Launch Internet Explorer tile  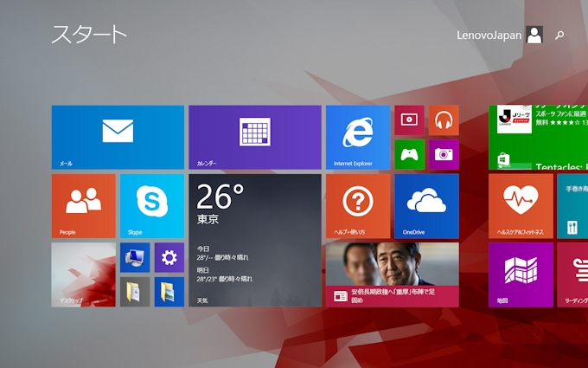pyautogui.click(x=357, y=137)
